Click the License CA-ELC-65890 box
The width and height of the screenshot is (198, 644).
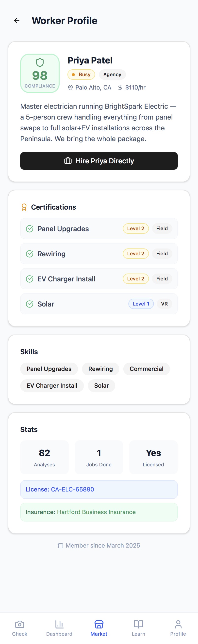click(x=99, y=489)
